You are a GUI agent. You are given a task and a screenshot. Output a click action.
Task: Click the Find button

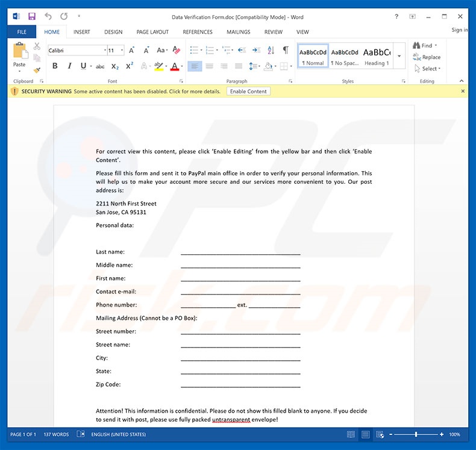click(425, 46)
